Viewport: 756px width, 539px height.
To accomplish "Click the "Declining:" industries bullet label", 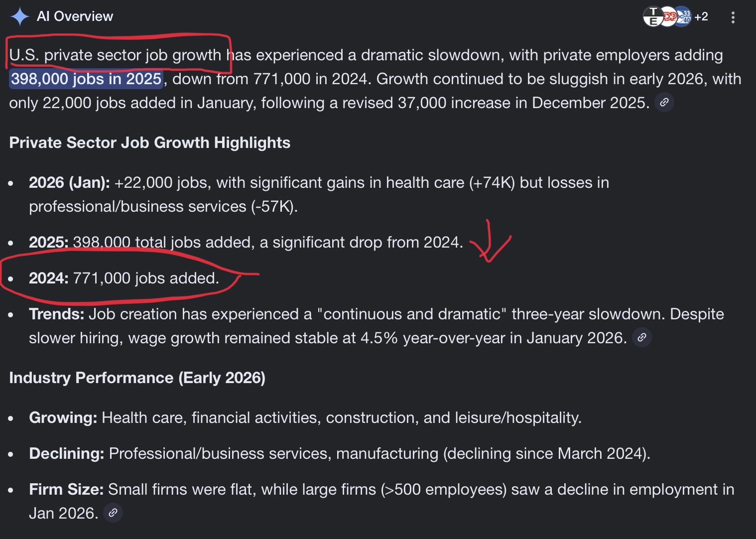I will coord(66,453).
